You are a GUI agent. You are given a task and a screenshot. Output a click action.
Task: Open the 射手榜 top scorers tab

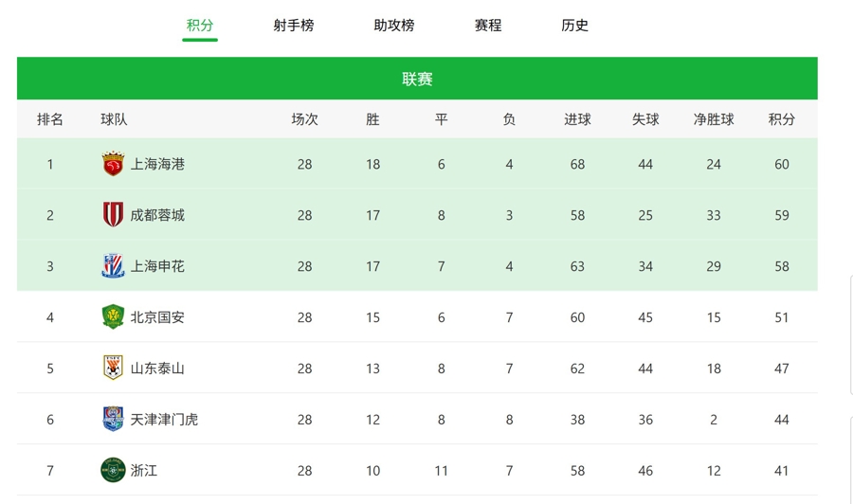tap(294, 26)
